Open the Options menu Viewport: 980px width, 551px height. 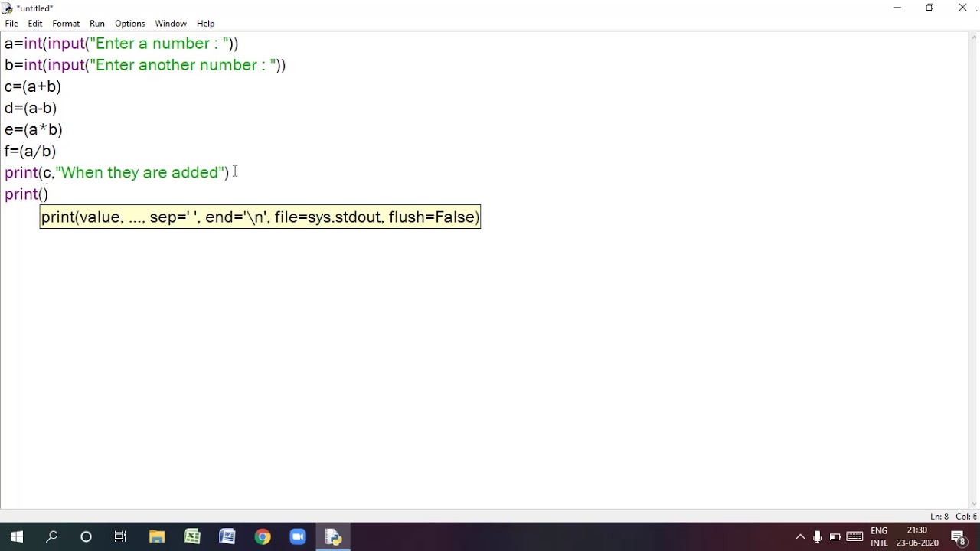(130, 24)
